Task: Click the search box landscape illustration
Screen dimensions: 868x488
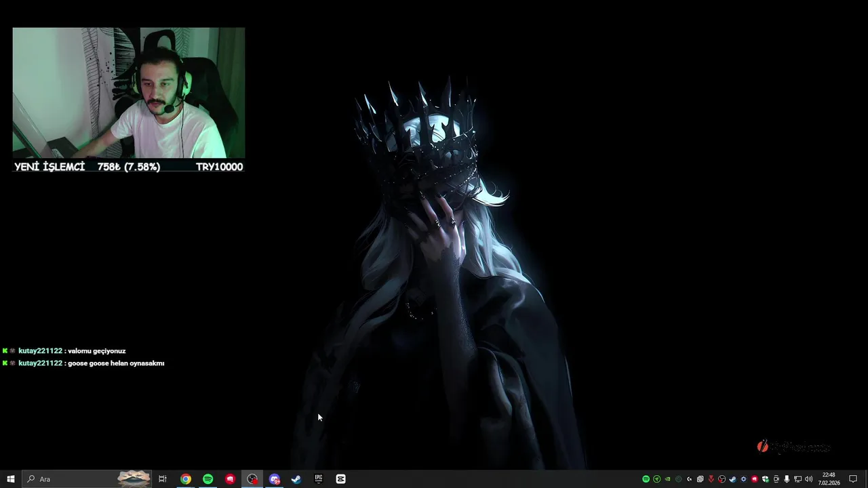Action: click(x=134, y=479)
